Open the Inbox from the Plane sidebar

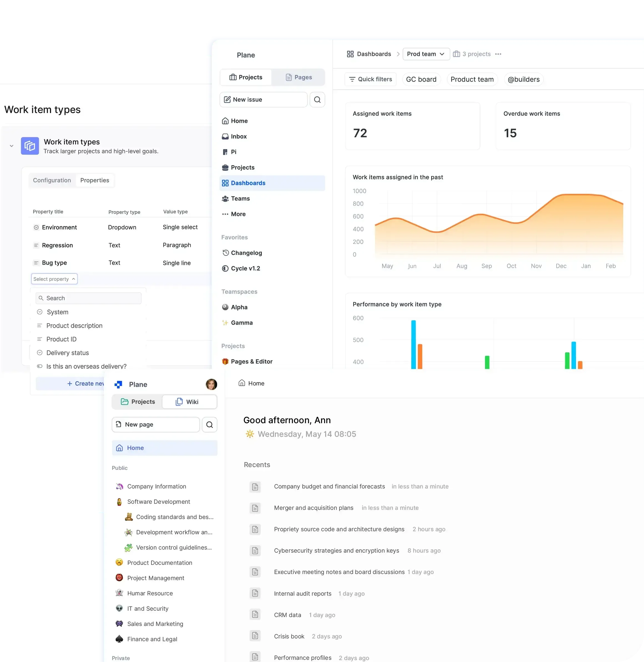[239, 136]
